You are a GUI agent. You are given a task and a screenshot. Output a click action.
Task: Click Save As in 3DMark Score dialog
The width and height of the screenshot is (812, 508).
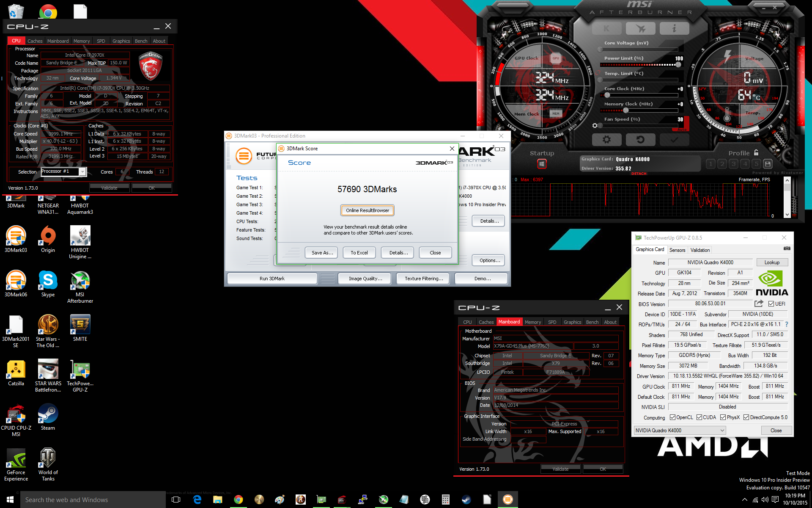[322, 253]
